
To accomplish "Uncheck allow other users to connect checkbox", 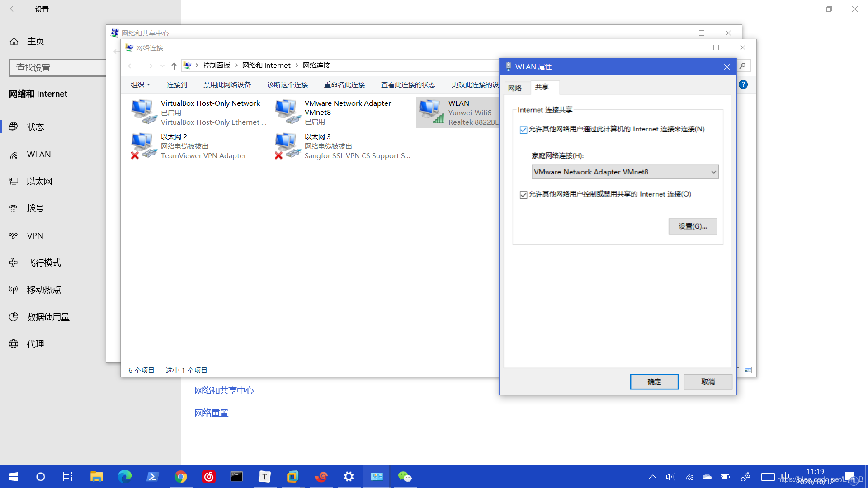I will (524, 130).
